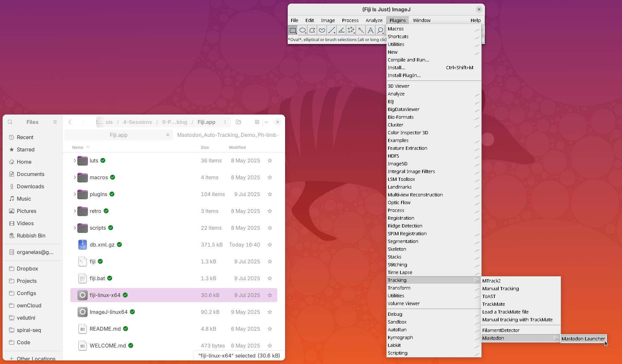Click Mastodon Launcher menu entry
Image resolution: width=622 pixels, height=364 pixels.
[x=583, y=339]
